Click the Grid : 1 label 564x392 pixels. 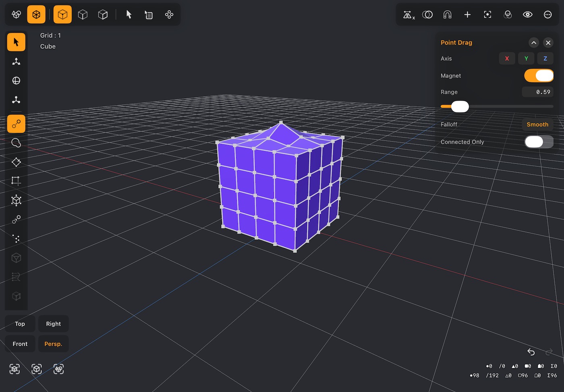coord(50,35)
